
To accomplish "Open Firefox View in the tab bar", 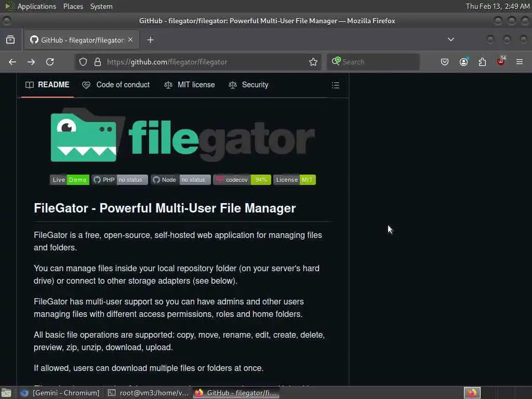I will pos(10,39).
